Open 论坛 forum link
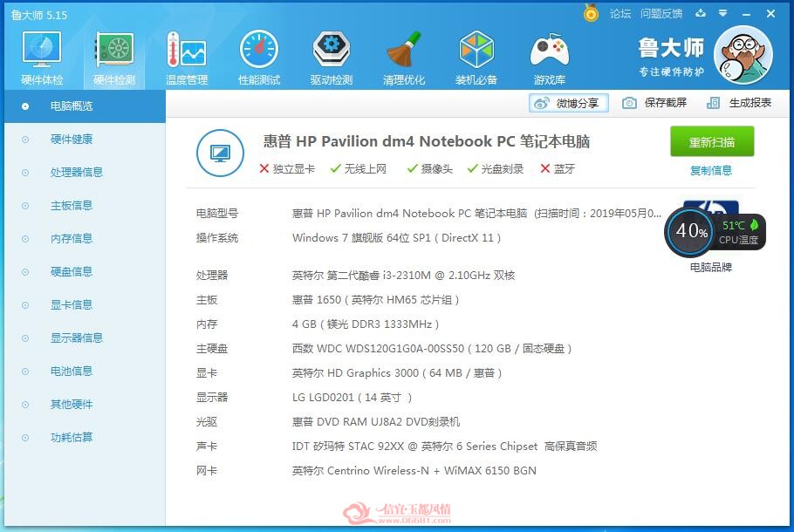The image size is (794, 532). (x=619, y=14)
